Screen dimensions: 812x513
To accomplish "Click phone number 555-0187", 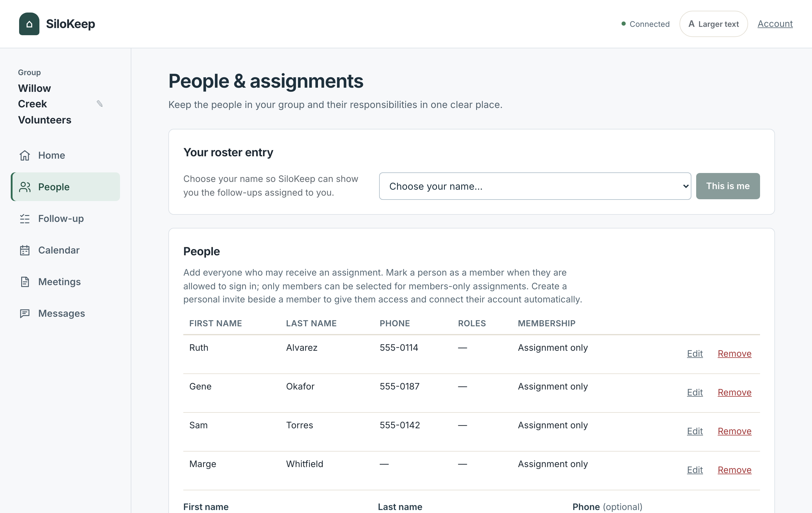I will click(x=400, y=386).
